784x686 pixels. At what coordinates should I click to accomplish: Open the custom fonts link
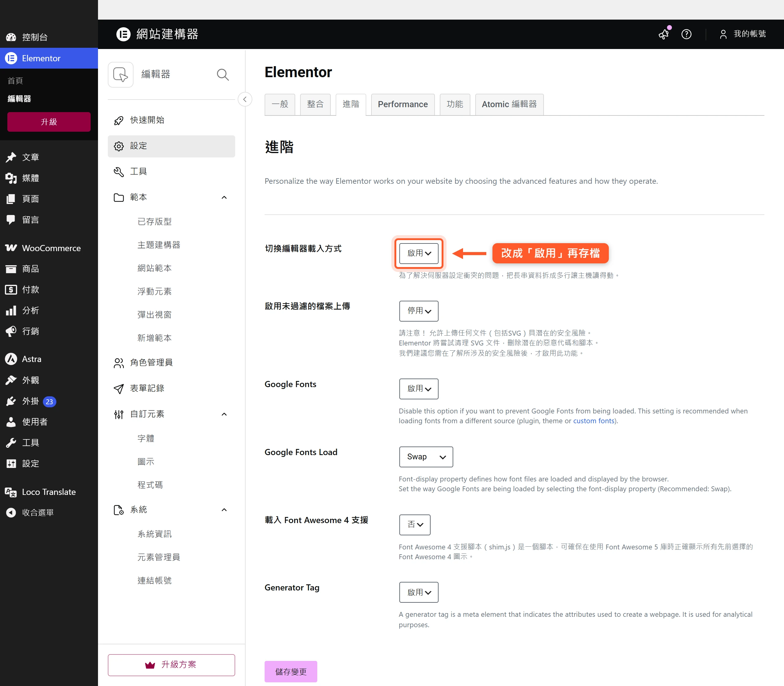tap(594, 421)
